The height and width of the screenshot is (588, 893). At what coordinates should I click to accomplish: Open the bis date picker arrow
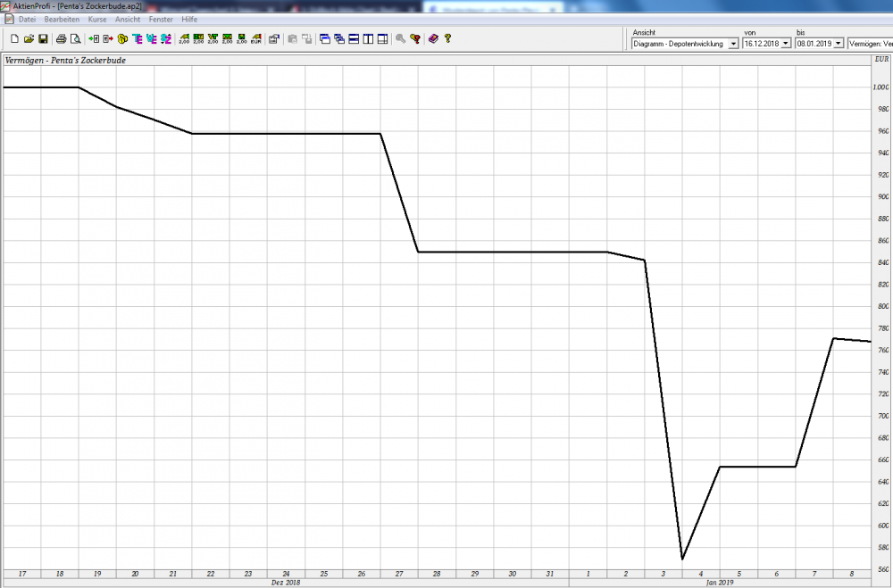(x=839, y=44)
